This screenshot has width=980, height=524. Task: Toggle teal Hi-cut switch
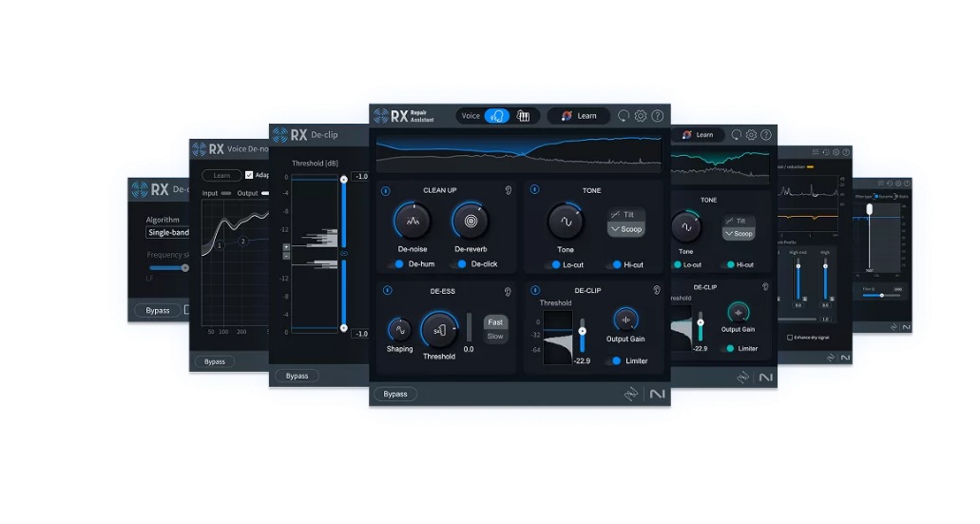coord(727,265)
